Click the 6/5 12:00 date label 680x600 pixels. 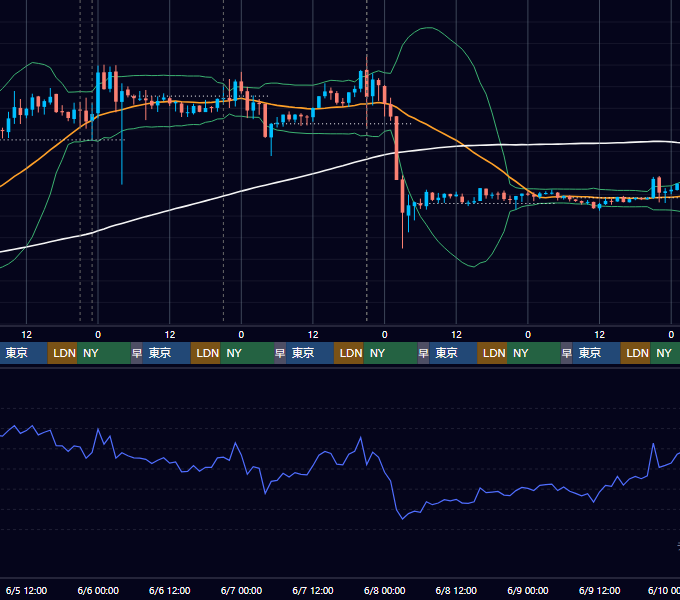(26, 590)
